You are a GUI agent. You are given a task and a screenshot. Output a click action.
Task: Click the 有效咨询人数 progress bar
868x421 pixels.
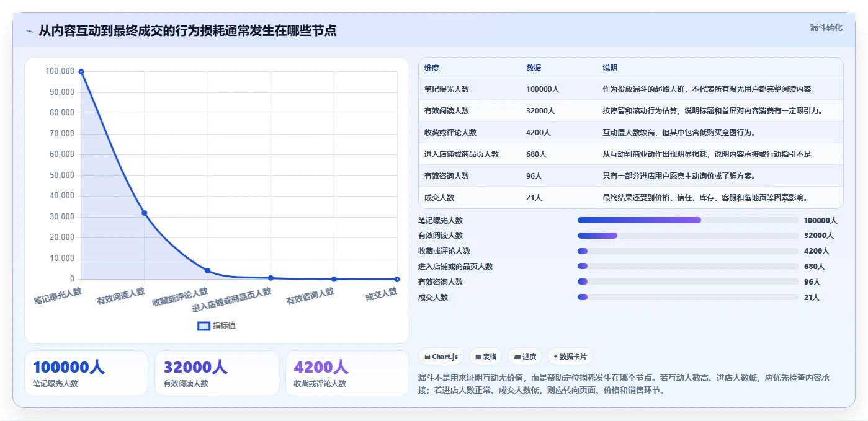point(688,282)
